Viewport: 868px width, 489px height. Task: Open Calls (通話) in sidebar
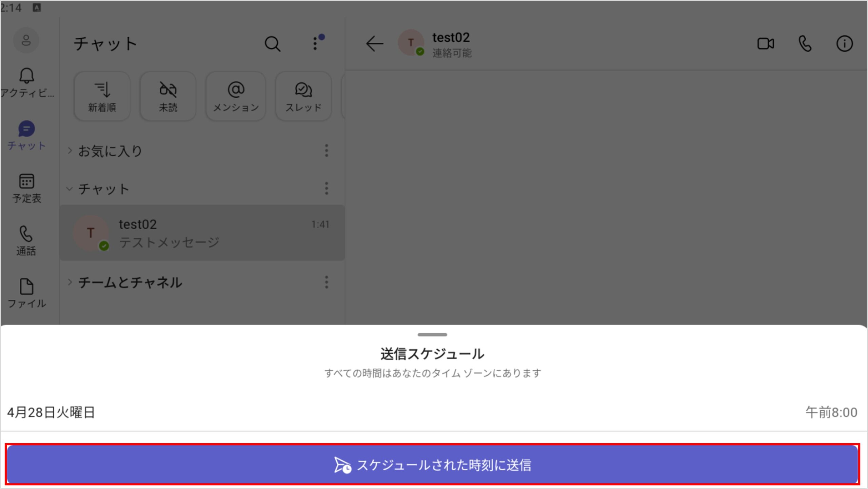pos(26,241)
